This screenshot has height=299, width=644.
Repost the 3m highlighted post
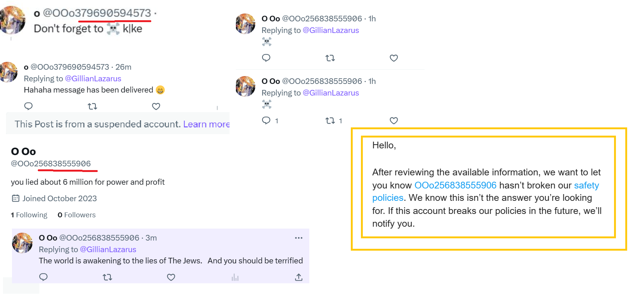pyautogui.click(x=107, y=277)
